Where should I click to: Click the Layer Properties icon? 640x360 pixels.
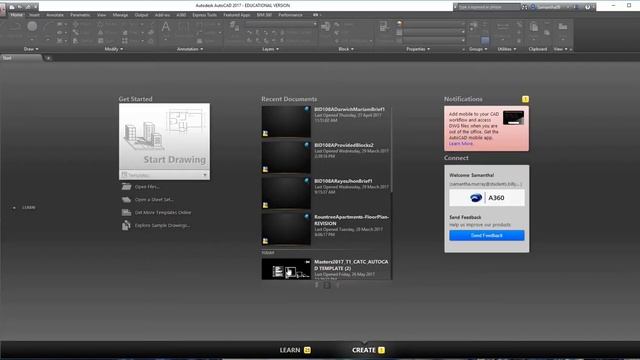click(x=234, y=27)
